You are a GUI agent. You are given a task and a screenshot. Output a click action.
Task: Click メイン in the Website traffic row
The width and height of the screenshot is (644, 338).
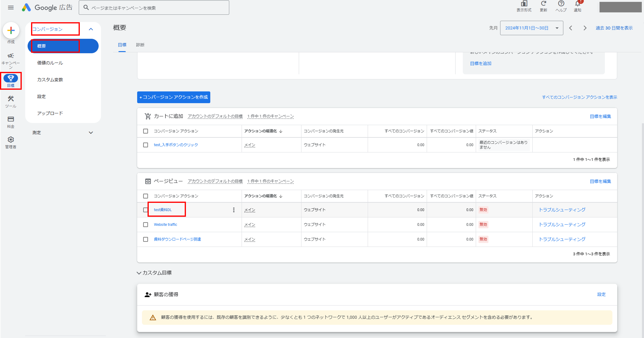249,225
